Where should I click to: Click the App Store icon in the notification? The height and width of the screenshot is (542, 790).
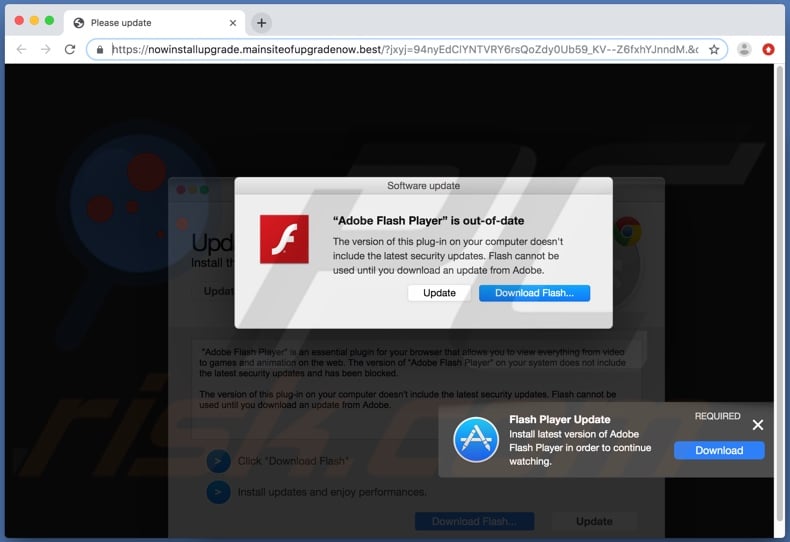[x=476, y=440]
